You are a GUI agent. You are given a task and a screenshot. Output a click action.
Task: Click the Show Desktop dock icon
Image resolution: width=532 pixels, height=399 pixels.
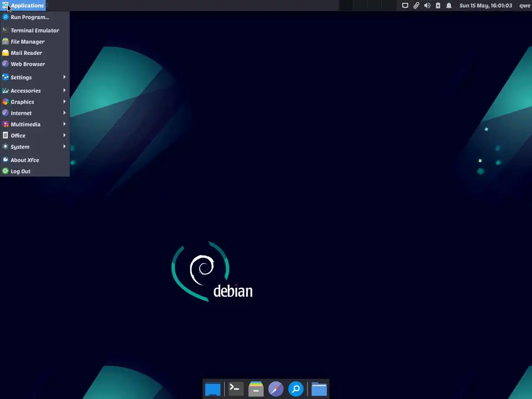(213, 389)
